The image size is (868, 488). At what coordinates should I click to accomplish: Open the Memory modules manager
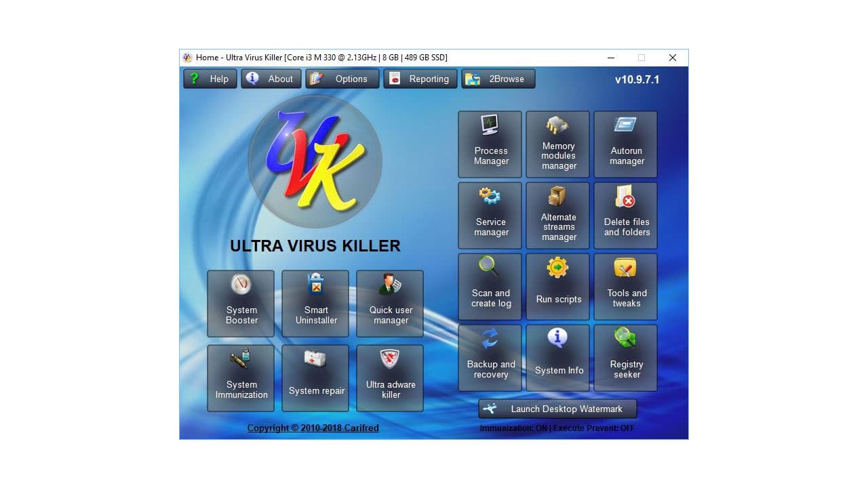pos(557,144)
